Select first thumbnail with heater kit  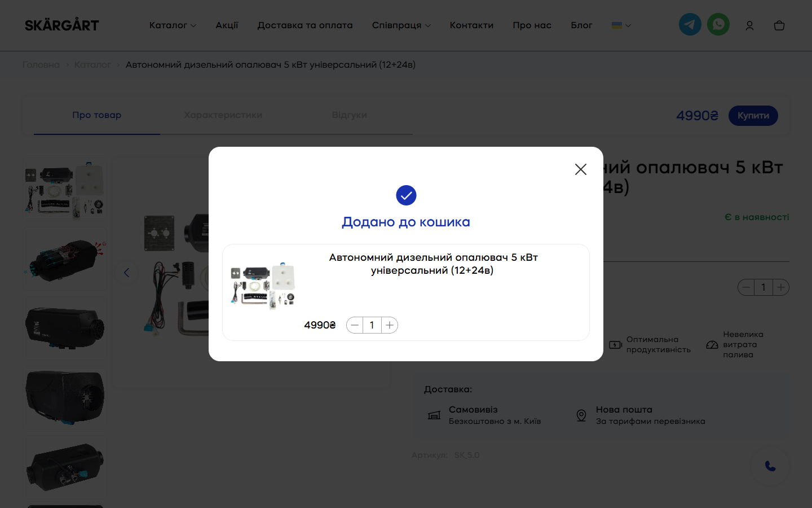coord(65,189)
